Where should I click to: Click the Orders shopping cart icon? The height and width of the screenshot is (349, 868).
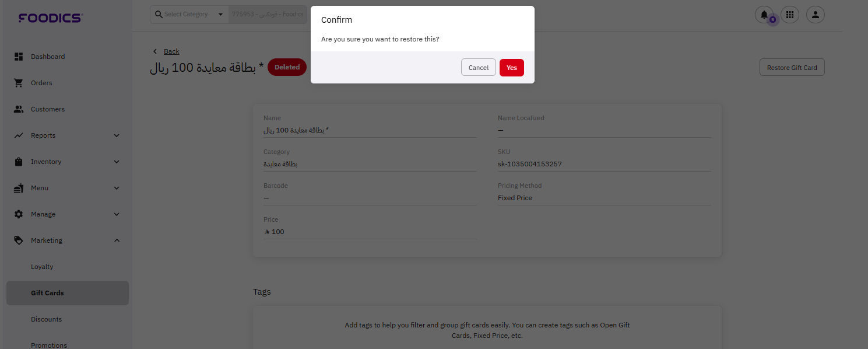pyautogui.click(x=19, y=83)
